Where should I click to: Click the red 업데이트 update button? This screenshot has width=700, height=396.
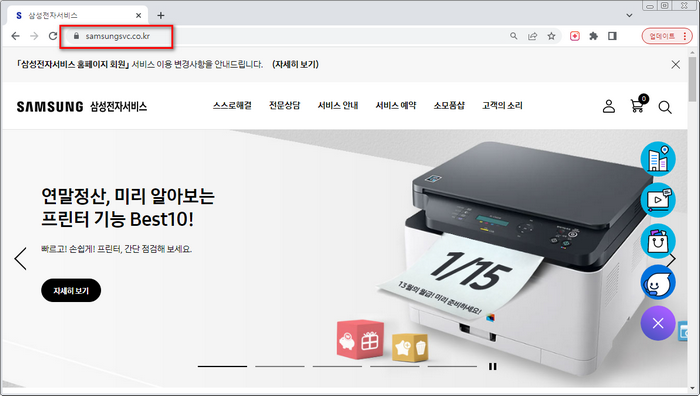tap(667, 36)
